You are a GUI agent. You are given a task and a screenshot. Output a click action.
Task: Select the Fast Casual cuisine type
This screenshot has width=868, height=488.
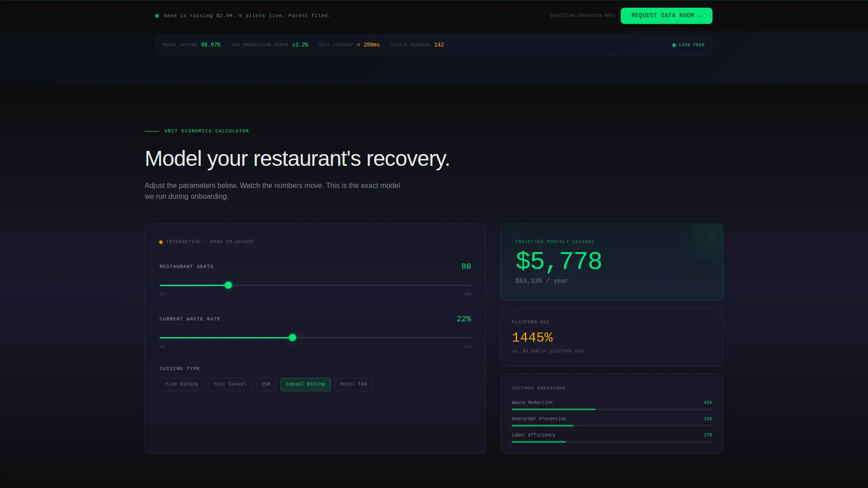tap(230, 385)
